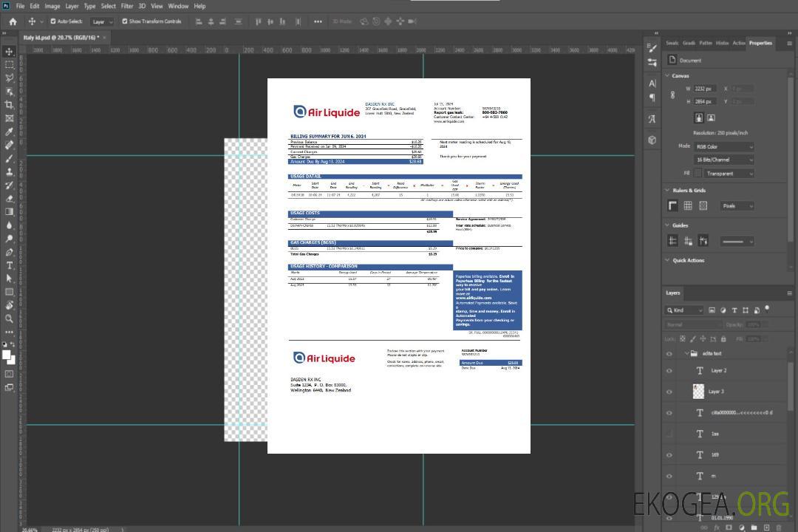This screenshot has width=798, height=532.
Task: Select the Pen tool
Action: click(9, 252)
